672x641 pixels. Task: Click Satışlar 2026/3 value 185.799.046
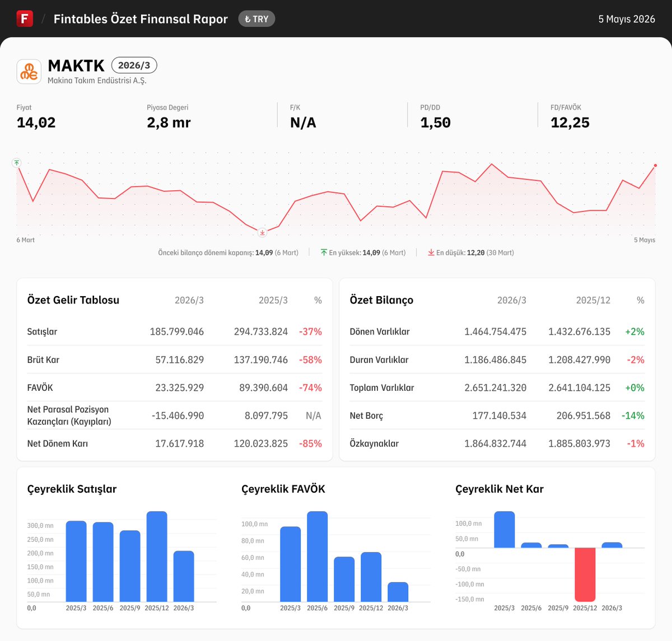(x=177, y=331)
